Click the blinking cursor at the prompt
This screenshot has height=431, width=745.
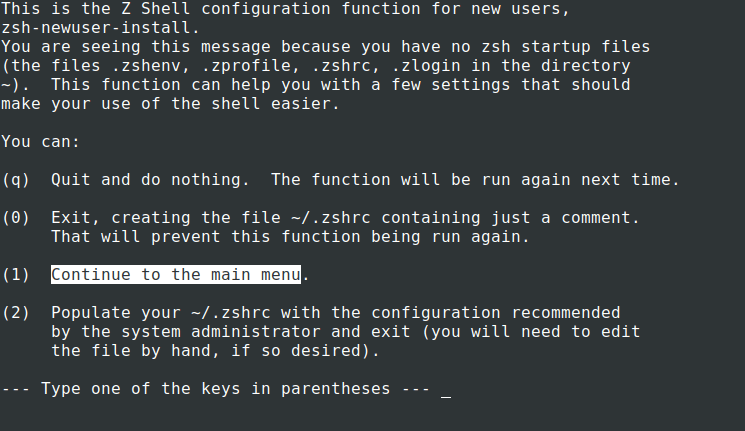coord(446,390)
